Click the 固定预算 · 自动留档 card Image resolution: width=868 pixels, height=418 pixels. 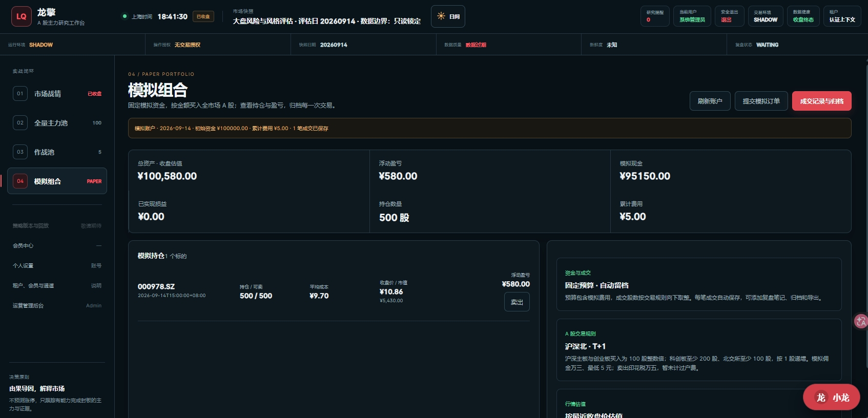click(x=699, y=284)
